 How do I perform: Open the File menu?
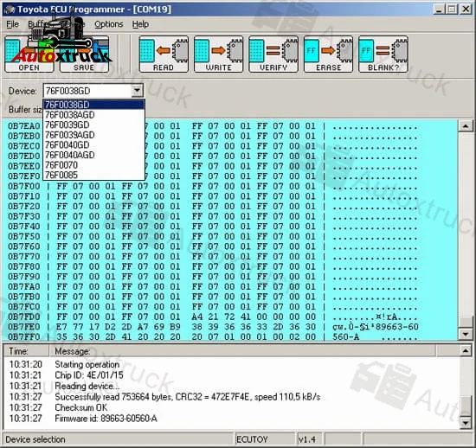(12, 24)
